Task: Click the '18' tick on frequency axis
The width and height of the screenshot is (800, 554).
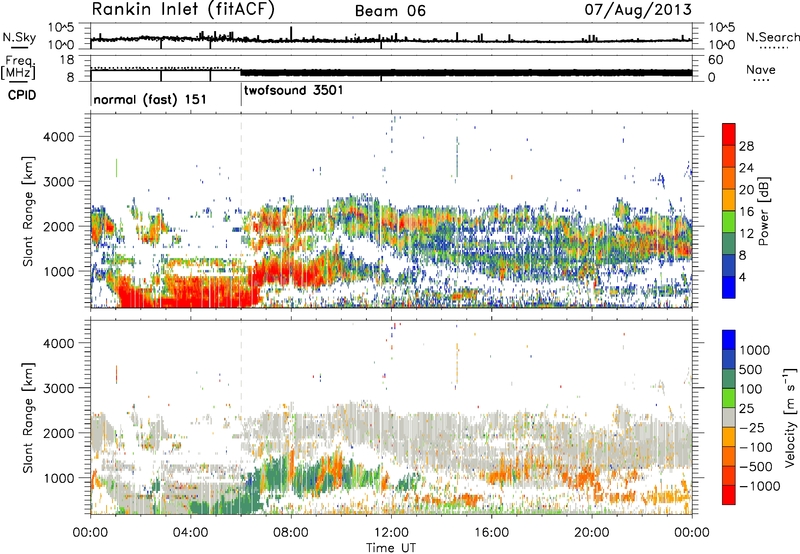Action: (67, 60)
